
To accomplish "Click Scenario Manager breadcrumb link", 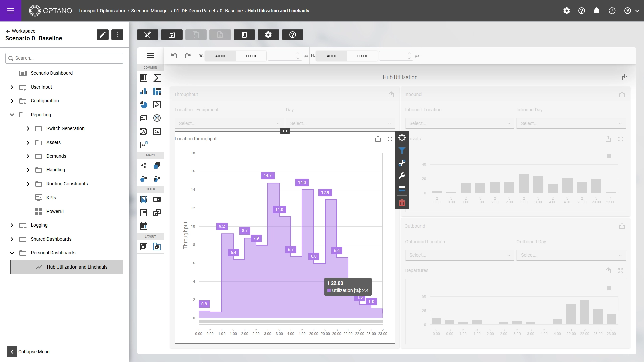I will click(x=150, y=11).
